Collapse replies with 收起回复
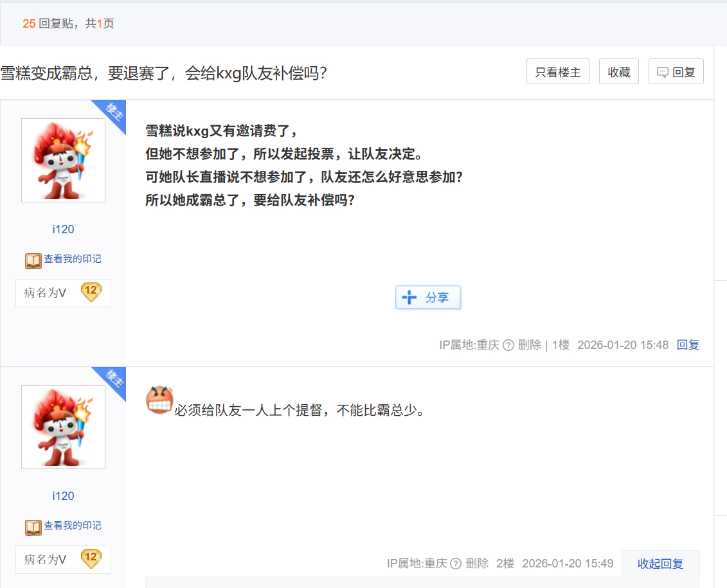 click(660, 564)
